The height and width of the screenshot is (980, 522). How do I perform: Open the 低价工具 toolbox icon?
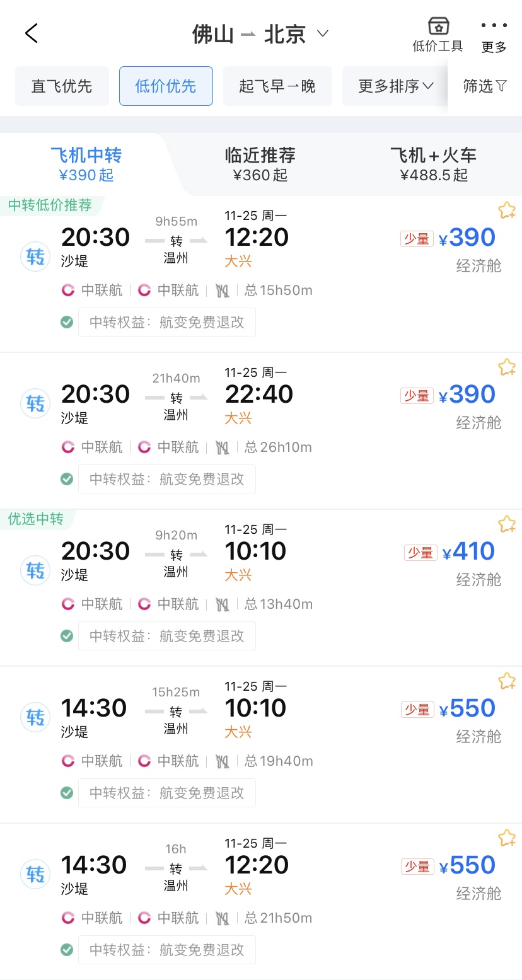click(x=438, y=26)
